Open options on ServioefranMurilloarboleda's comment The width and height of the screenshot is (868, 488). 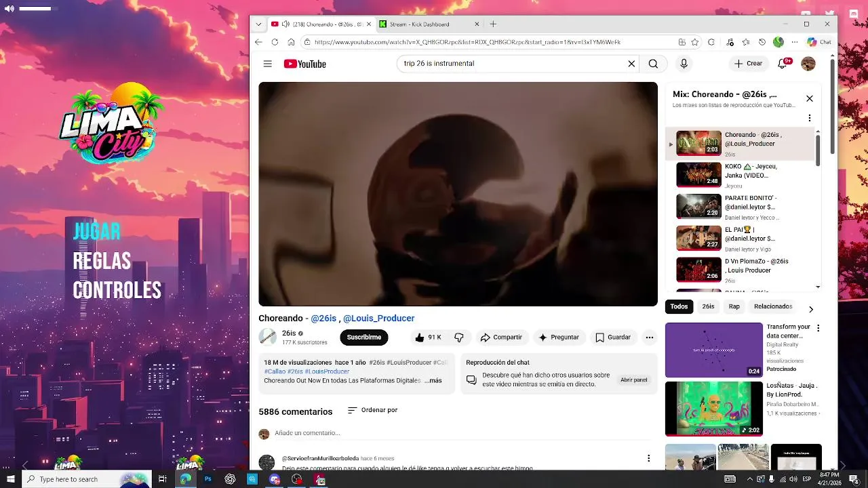pyautogui.click(x=648, y=459)
